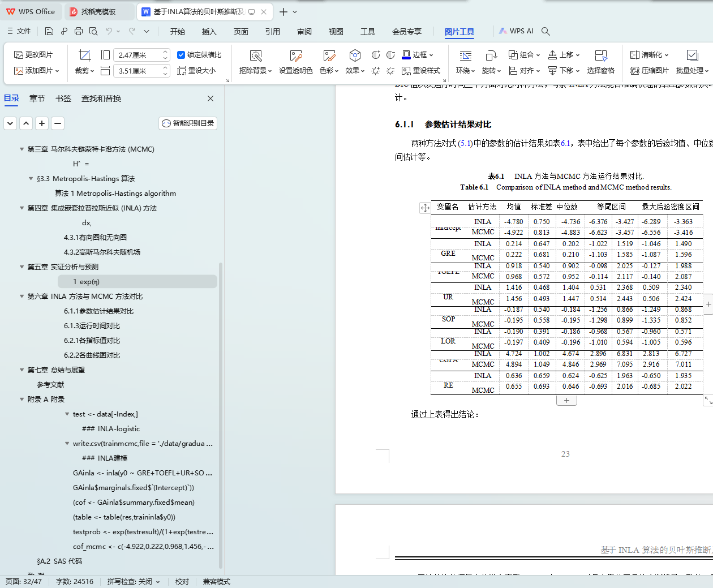The image size is (713, 588).
Task: Click the Print icon in quick toolbar
Action: click(x=79, y=31)
